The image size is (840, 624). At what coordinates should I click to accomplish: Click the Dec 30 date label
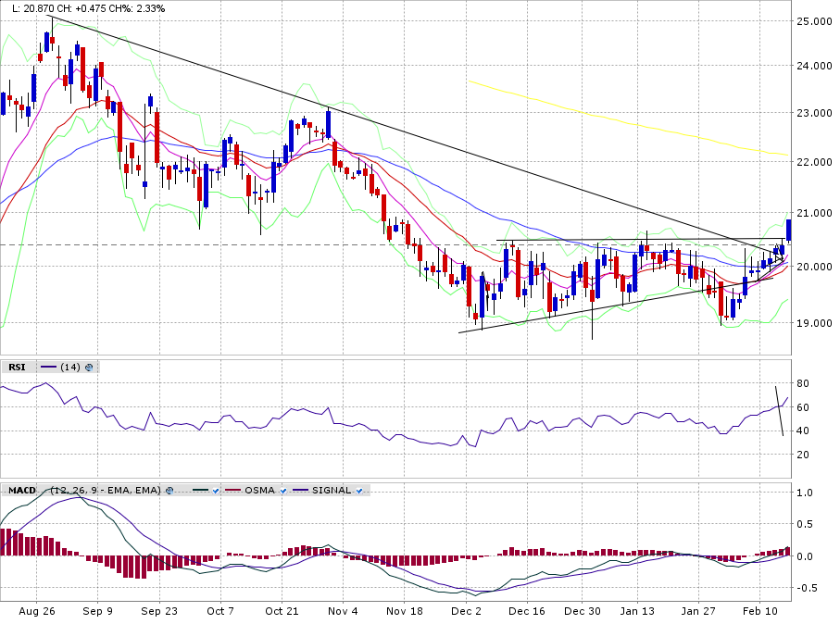[x=583, y=611]
